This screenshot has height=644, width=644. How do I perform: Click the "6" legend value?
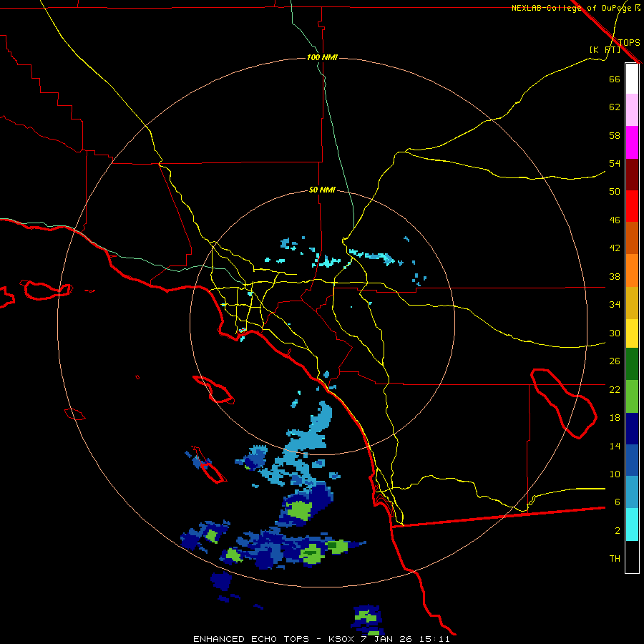point(617,502)
